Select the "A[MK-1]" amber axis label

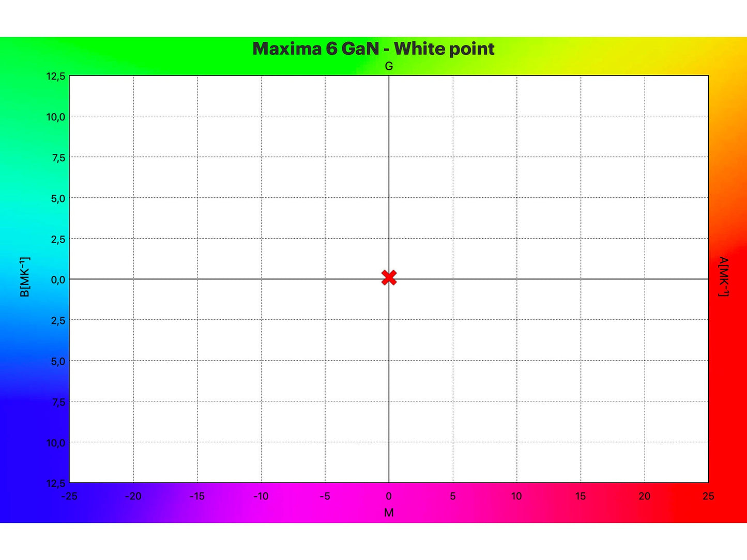724,277
